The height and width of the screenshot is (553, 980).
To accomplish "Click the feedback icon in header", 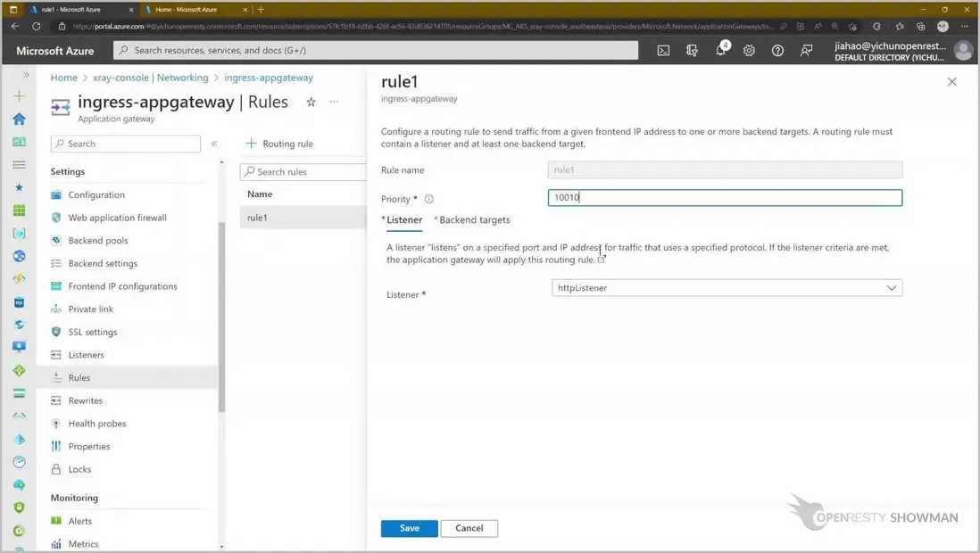I will [x=806, y=51].
